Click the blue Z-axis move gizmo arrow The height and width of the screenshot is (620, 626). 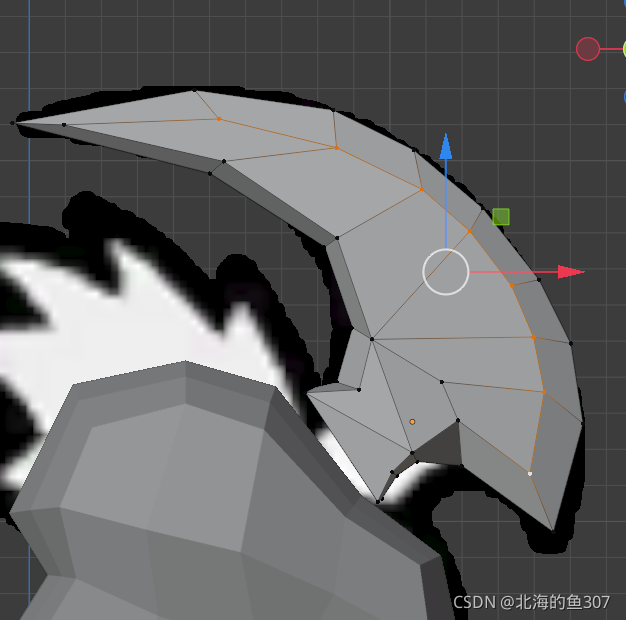coord(446,147)
